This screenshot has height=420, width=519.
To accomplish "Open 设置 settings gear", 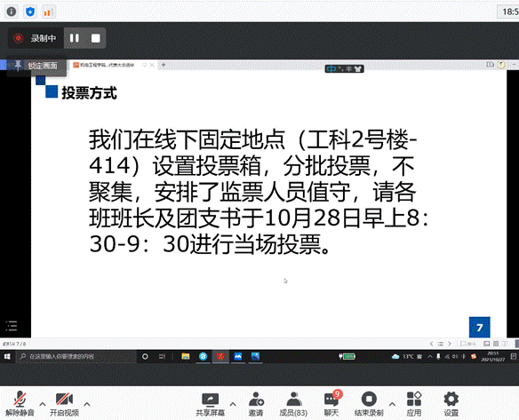I will pos(451,403).
